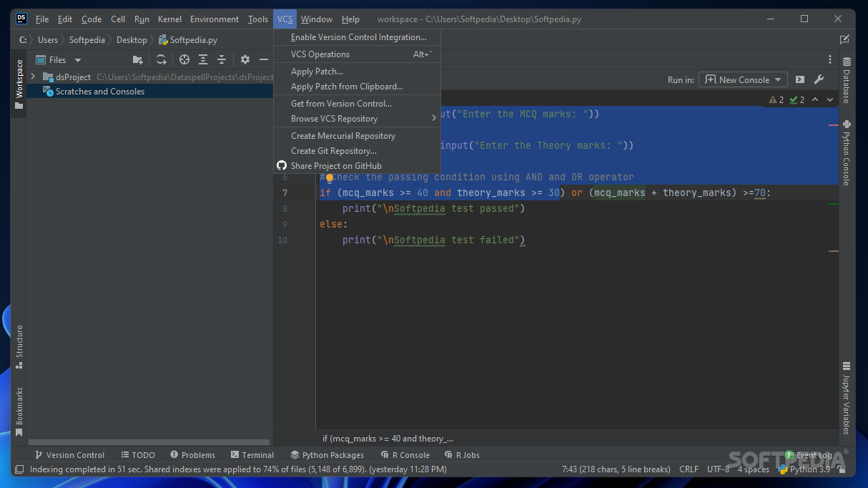
Task: Select Get from Version Control
Action: (x=357, y=104)
